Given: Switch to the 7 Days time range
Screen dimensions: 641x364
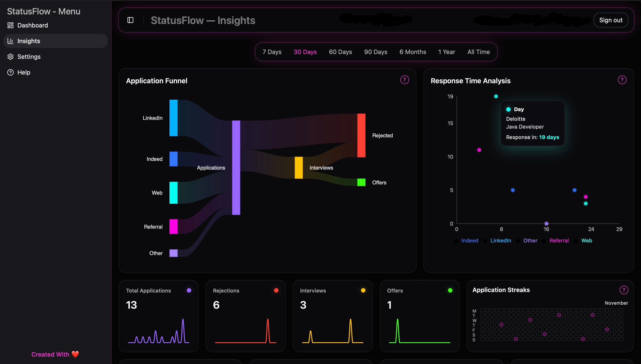Looking at the screenshot, I should point(272,52).
